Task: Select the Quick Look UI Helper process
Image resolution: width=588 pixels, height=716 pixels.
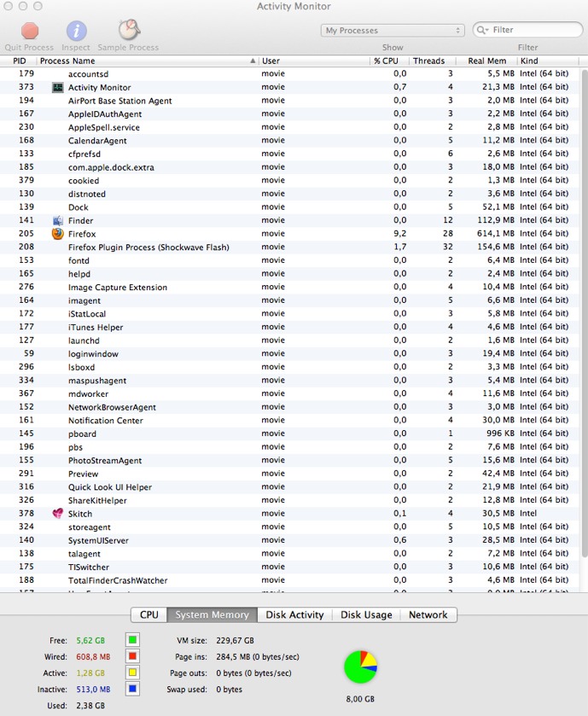Action: [x=290, y=486]
